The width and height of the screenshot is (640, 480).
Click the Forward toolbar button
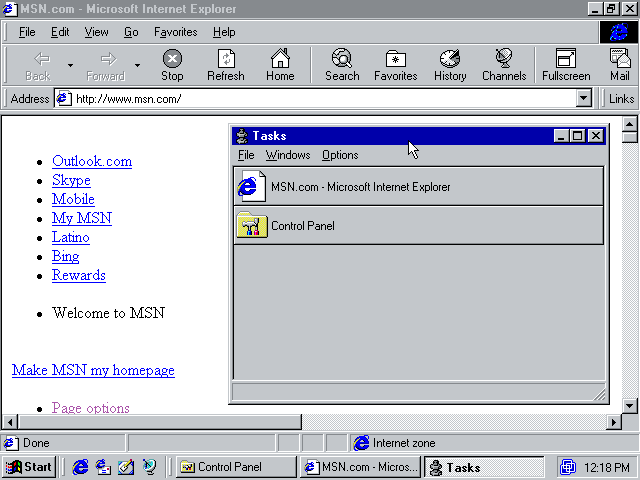click(x=106, y=65)
